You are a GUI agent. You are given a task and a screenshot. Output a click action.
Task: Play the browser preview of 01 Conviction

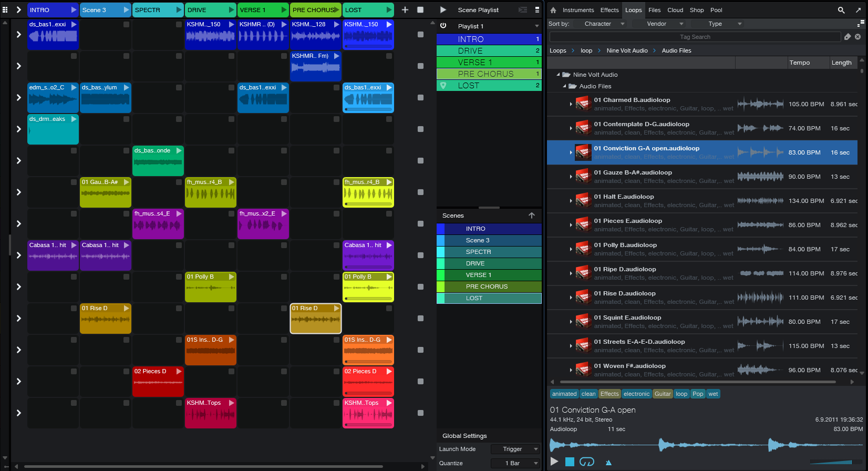click(x=554, y=462)
